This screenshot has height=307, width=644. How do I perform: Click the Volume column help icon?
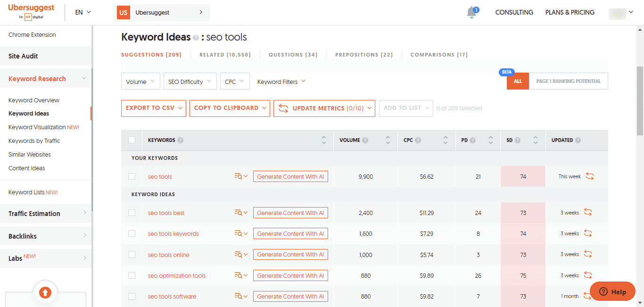pos(365,141)
